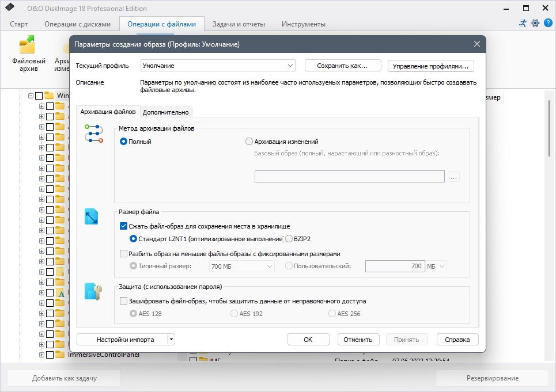The height and width of the screenshot is (392, 556).
Task: Click the archiving method pipeline icon
Action: (93, 134)
